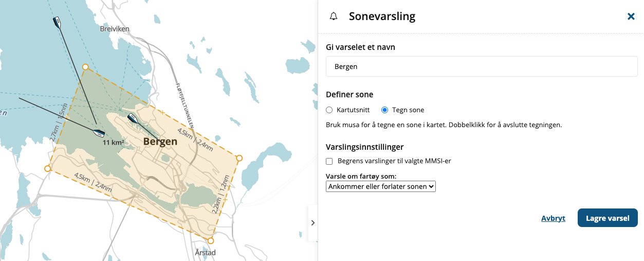The image size is (644, 261).
Task: Click the Breiviken place label on the map
Action: [115, 29]
